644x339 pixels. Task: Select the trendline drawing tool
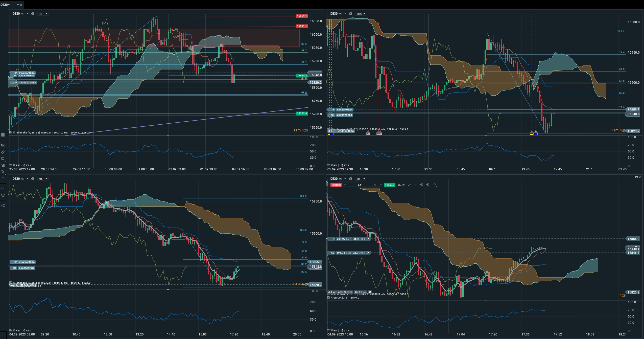pos(3,152)
